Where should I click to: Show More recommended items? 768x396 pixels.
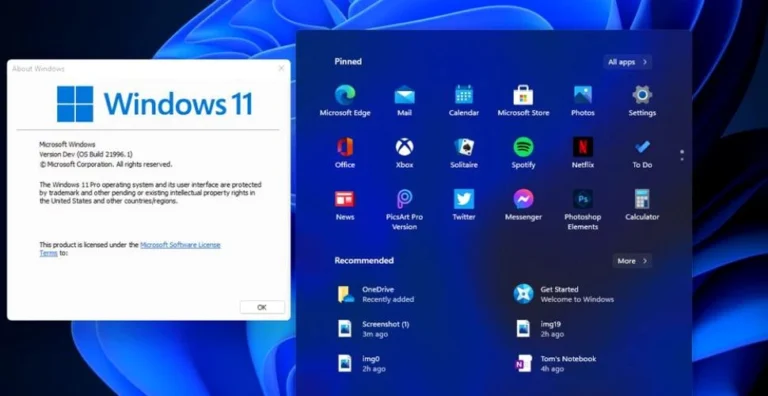pyautogui.click(x=632, y=261)
